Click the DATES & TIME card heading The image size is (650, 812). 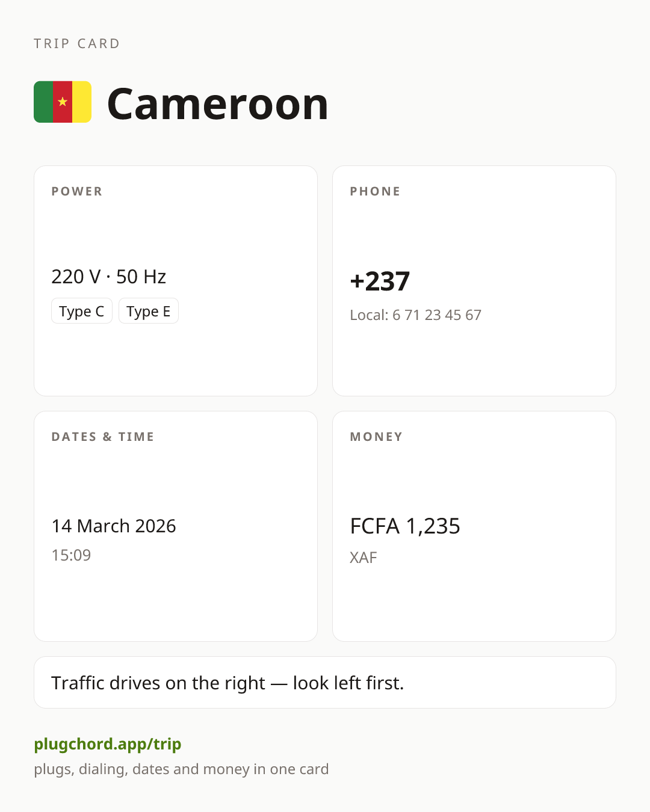(103, 437)
